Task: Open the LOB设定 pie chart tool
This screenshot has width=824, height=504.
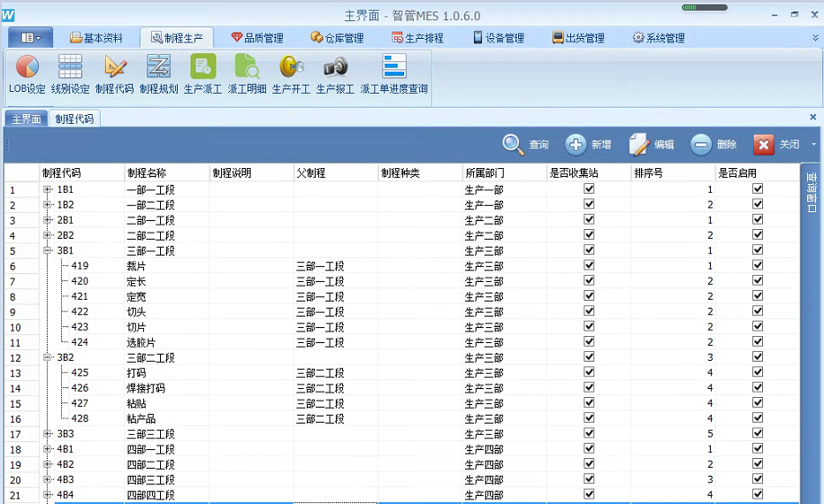Action: click(27, 74)
